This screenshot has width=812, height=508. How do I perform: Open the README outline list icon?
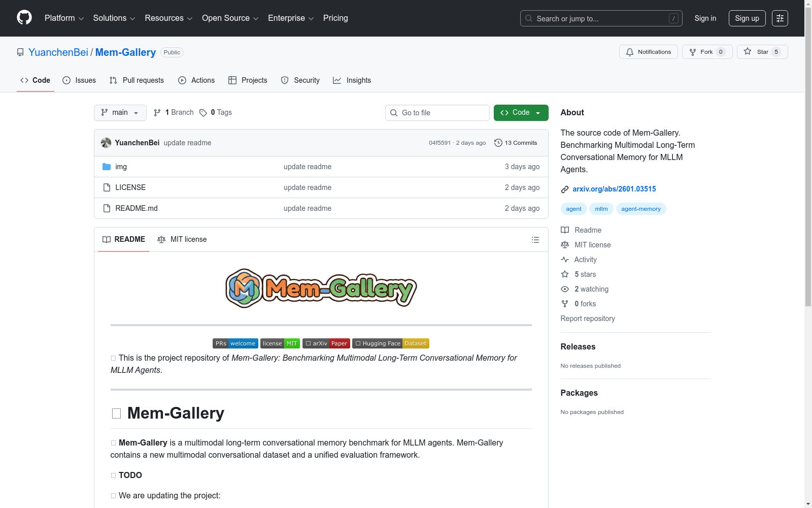click(535, 240)
